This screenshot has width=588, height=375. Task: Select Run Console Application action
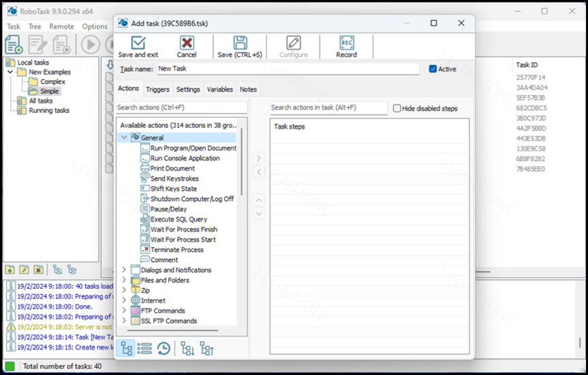[180, 158]
